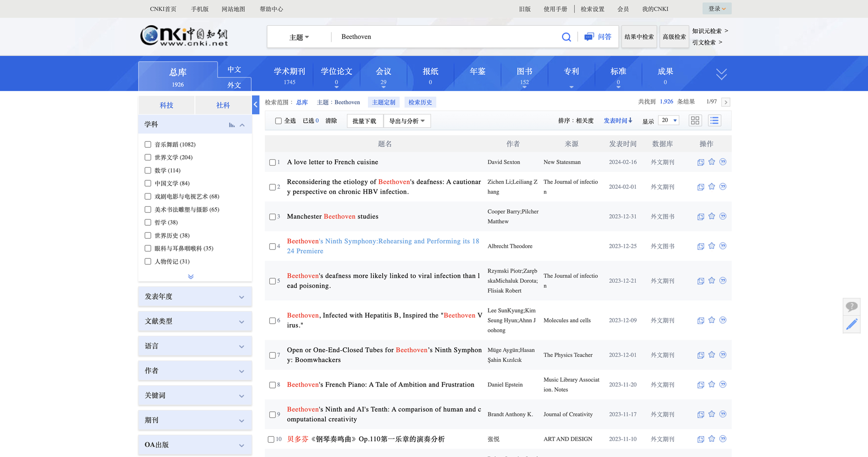Open 'Beethoven's Ninth Symphony: Rehearsing and Performing' title

pos(383,246)
